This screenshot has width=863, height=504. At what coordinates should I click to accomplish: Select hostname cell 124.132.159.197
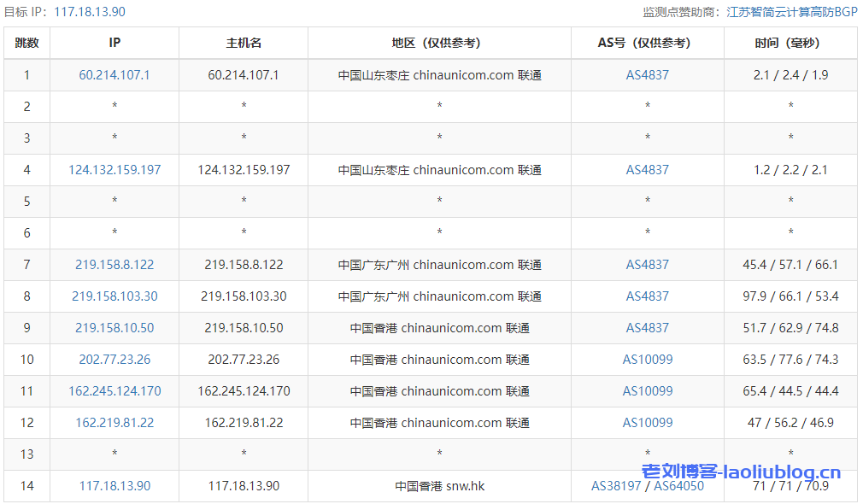coord(244,169)
